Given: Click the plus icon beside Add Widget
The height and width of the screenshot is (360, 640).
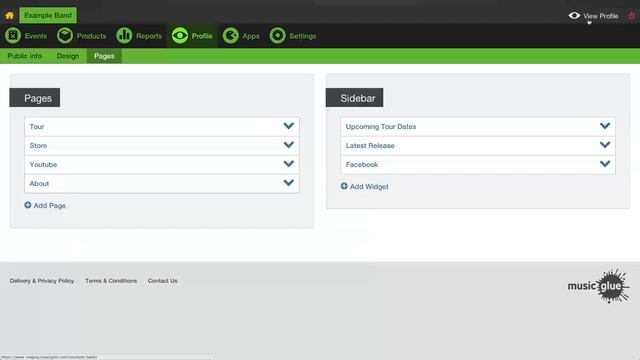Looking at the screenshot, I should point(344,186).
